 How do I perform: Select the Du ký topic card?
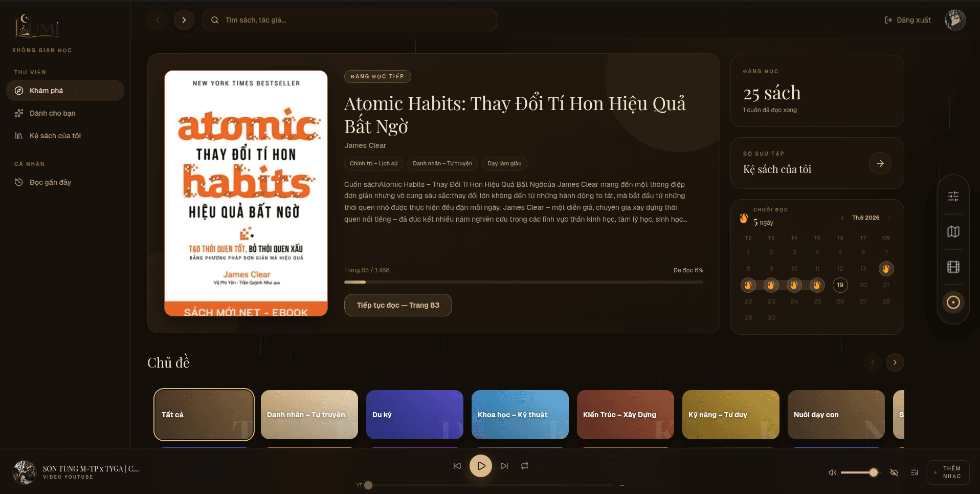point(415,415)
